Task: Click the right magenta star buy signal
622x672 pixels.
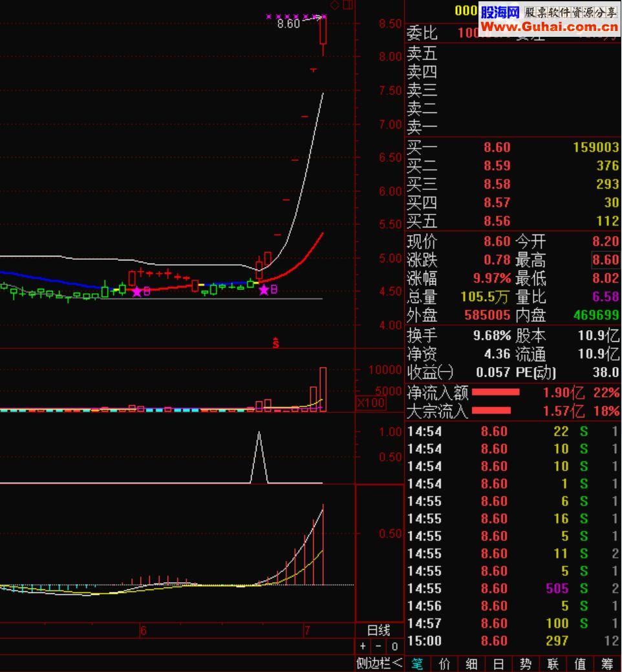Action: [x=264, y=290]
